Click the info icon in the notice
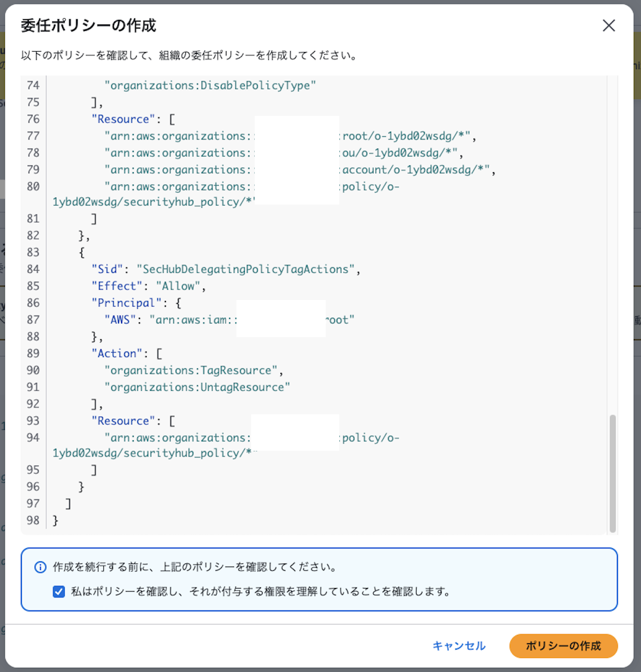This screenshot has width=641, height=672. pyautogui.click(x=40, y=567)
